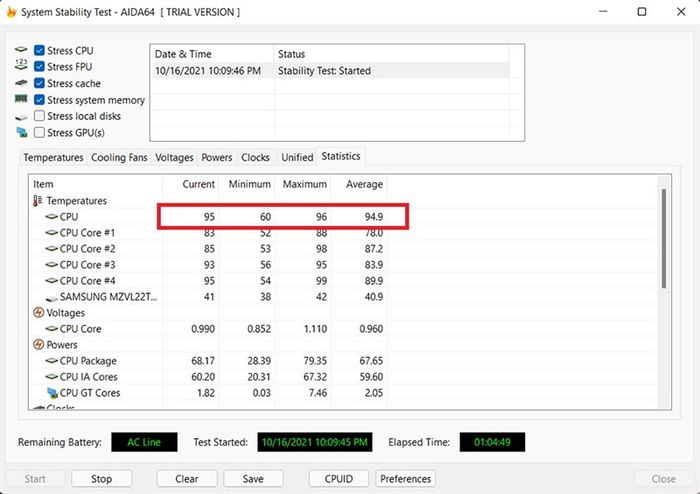
Task: Maximize the System Stability Test window
Action: pos(642,12)
